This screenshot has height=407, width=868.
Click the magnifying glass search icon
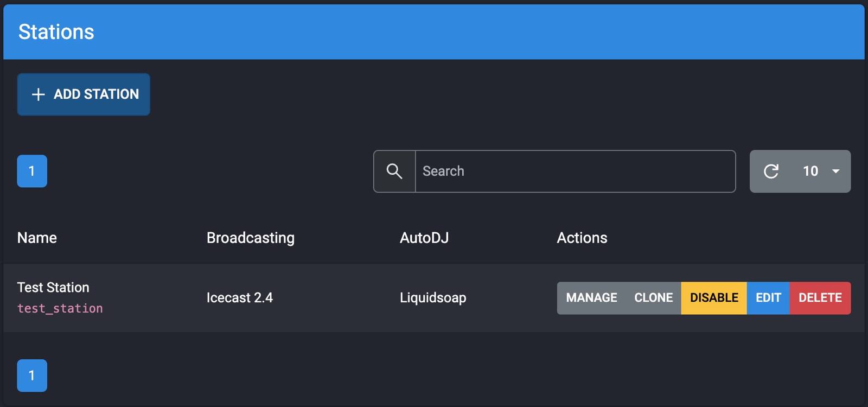pyautogui.click(x=394, y=171)
